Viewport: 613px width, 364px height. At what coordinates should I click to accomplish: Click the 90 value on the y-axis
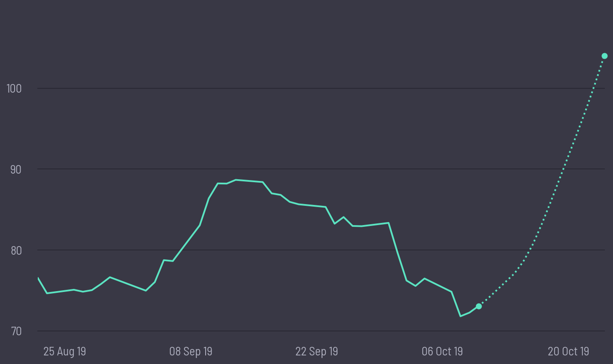click(16, 169)
